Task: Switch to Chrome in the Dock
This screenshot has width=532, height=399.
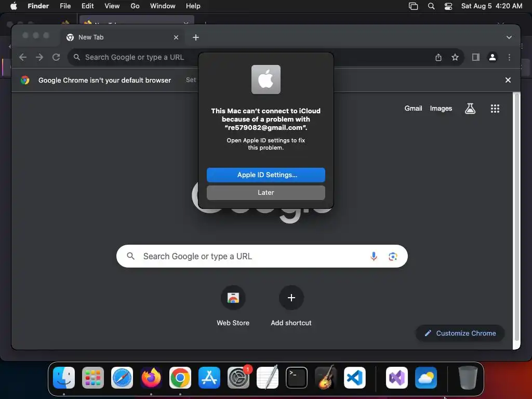Action: coord(180,378)
